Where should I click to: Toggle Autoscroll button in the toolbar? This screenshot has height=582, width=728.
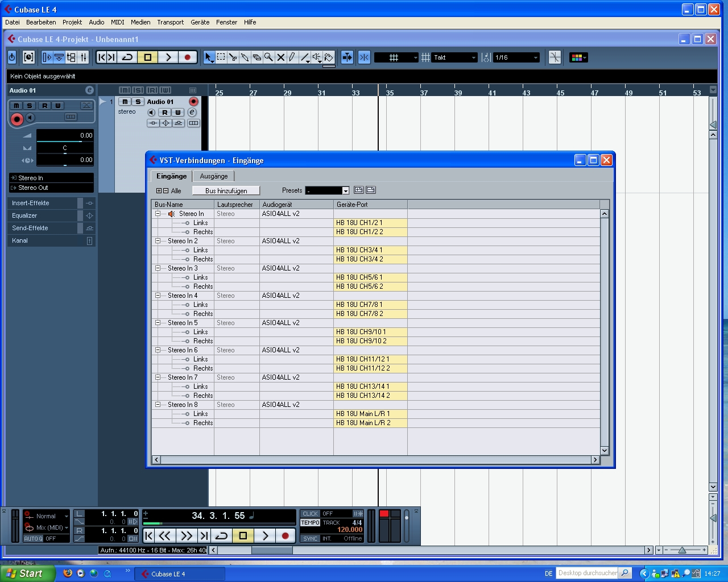pos(347,57)
